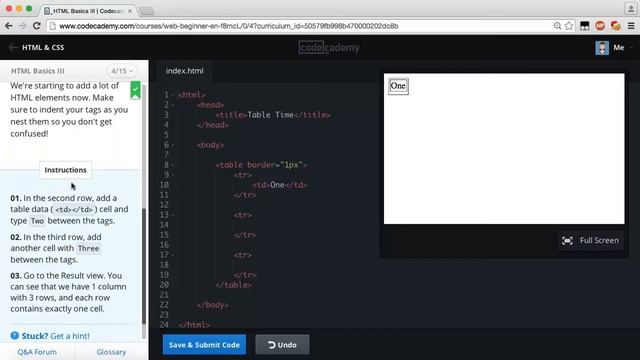The height and width of the screenshot is (360, 640).
Task: Open the Me account dropdown
Action: click(631, 47)
